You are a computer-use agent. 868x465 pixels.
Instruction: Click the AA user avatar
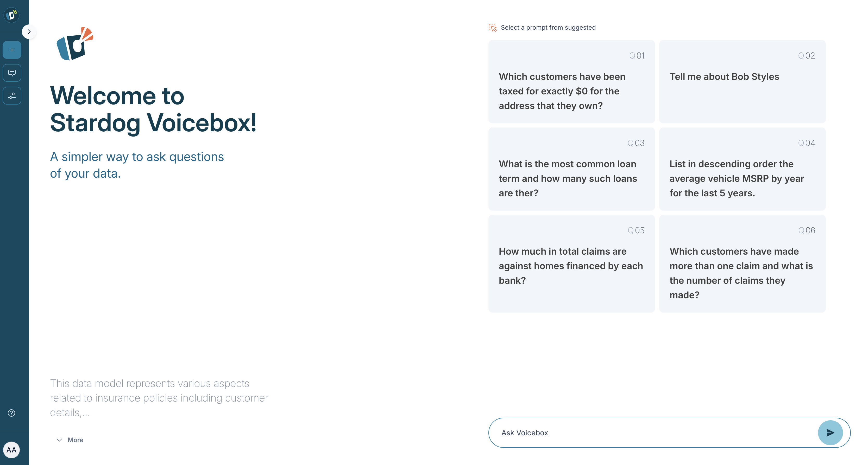11,450
